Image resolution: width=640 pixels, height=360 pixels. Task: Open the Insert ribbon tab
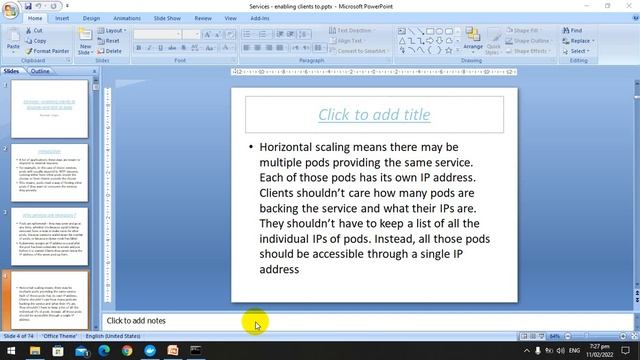click(x=62, y=18)
